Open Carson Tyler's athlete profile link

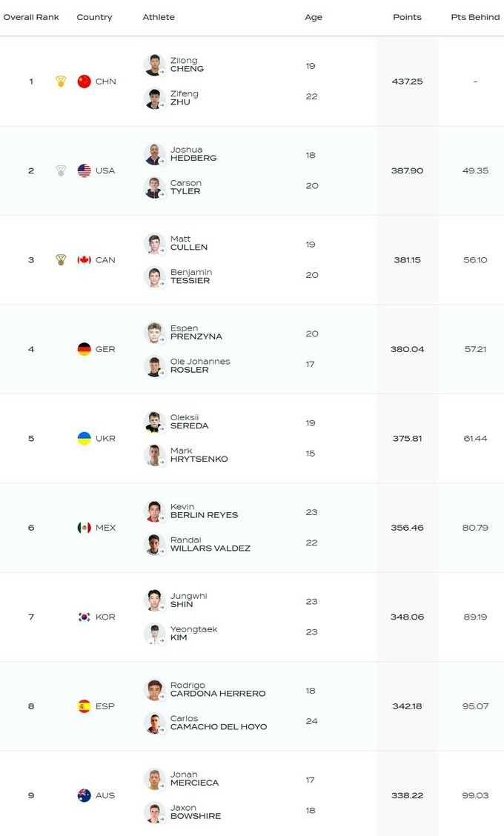pos(185,188)
